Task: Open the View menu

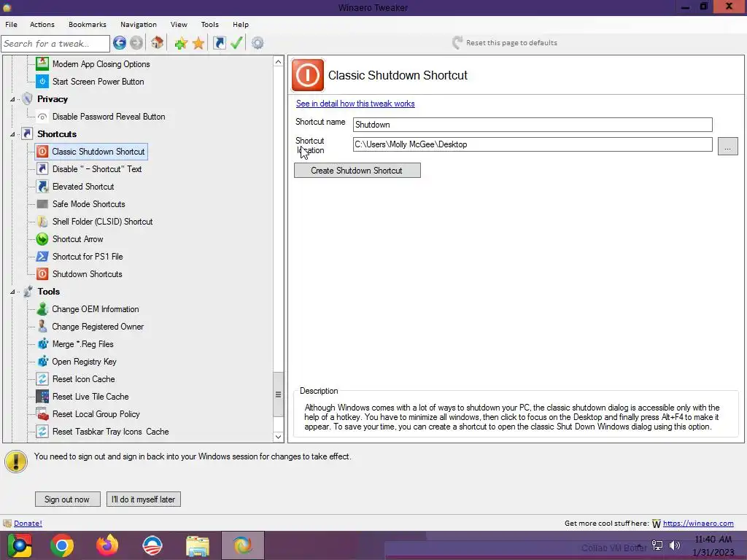Action: [179, 24]
